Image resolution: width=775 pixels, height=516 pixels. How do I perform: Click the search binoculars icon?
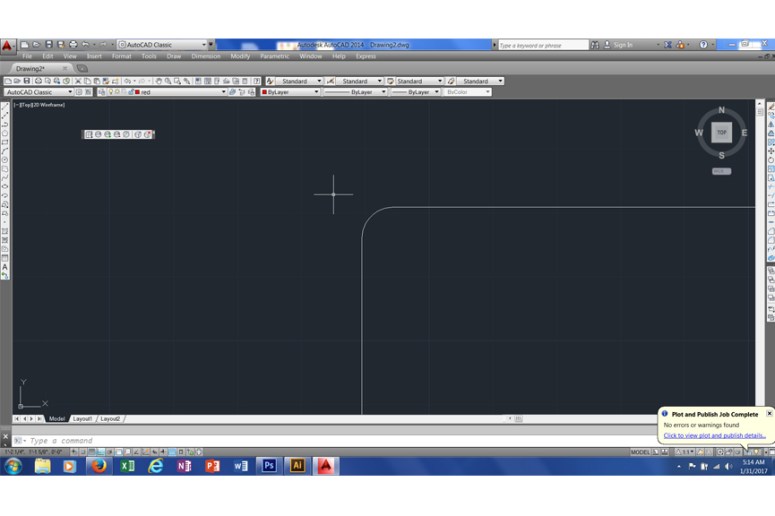tap(595, 45)
